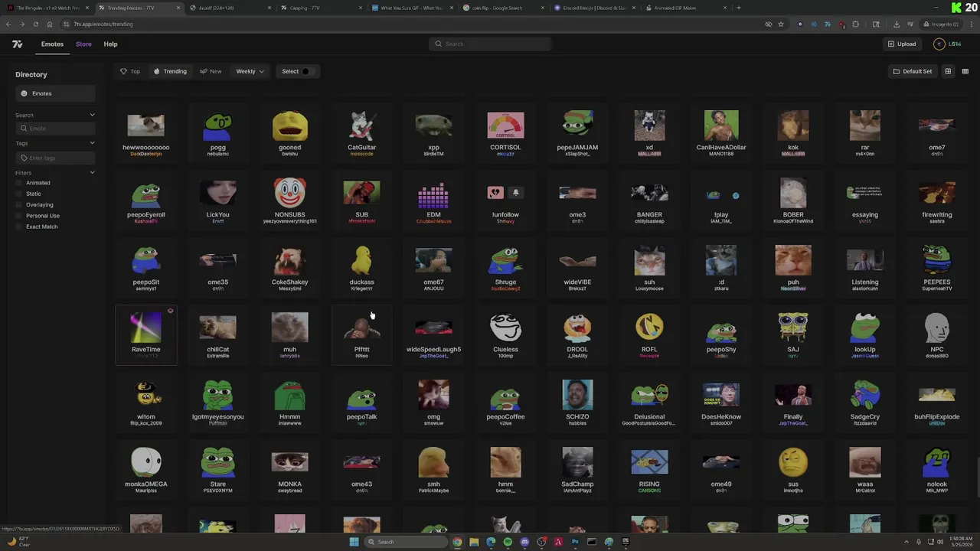This screenshot has height=551, width=980.
Task: Click the Windows Start button
Action: [354, 542]
